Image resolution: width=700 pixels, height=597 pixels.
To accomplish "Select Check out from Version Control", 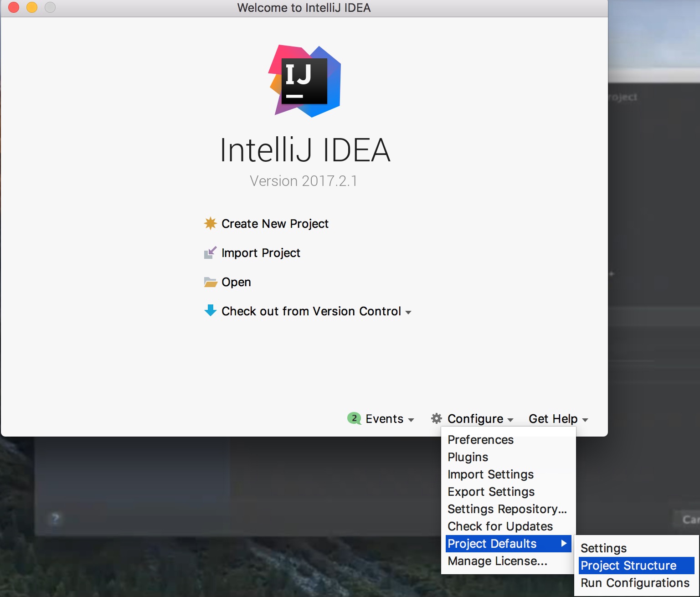I will click(311, 311).
